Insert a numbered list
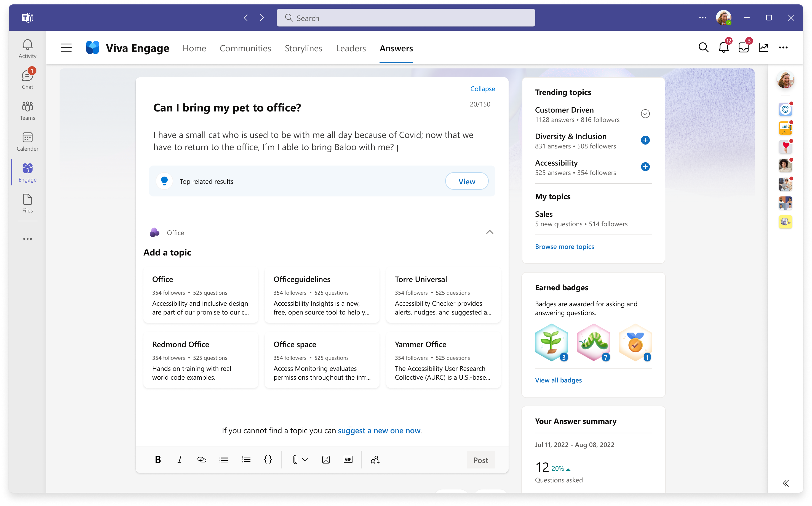The width and height of the screenshot is (812, 506). [x=246, y=459]
